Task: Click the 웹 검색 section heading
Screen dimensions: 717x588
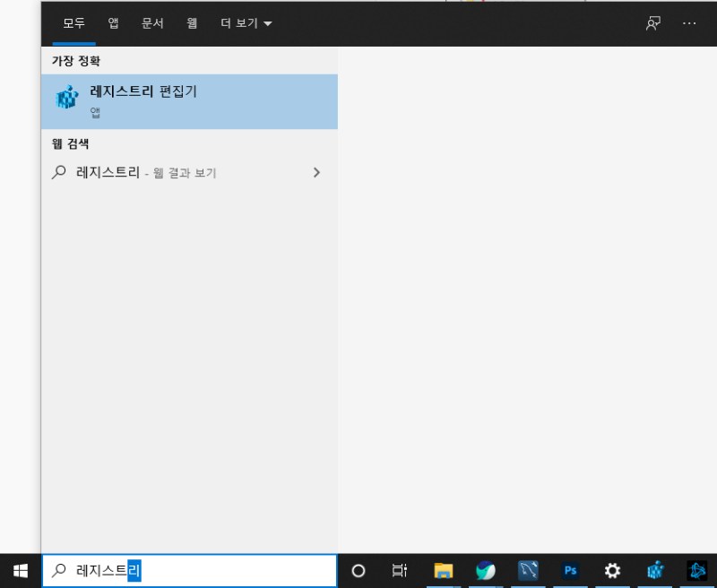Action: [71, 144]
